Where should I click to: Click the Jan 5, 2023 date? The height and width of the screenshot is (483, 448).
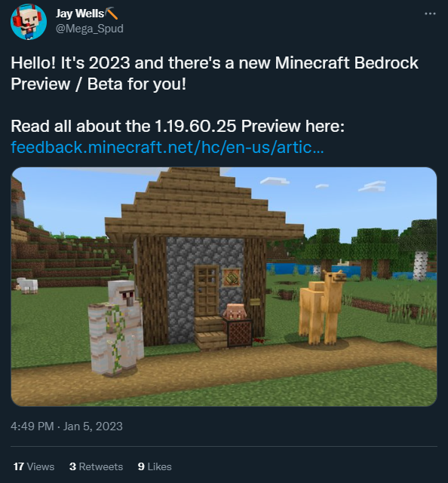93,426
